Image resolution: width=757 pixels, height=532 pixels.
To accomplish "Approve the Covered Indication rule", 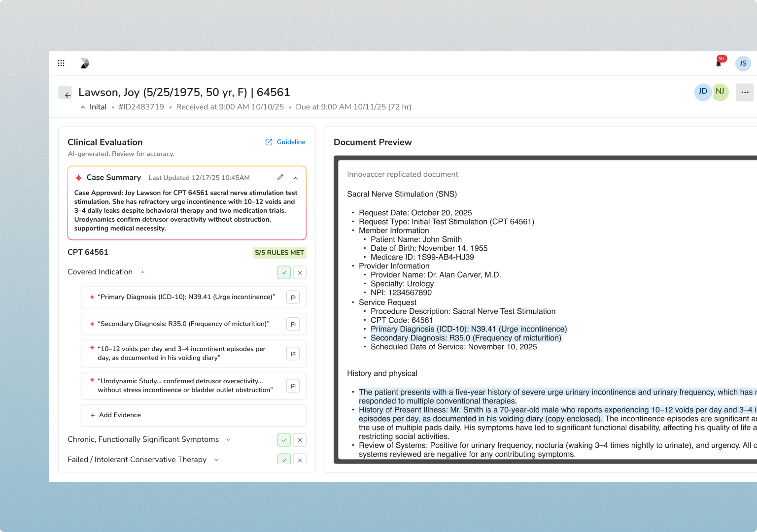I will (x=284, y=272).
